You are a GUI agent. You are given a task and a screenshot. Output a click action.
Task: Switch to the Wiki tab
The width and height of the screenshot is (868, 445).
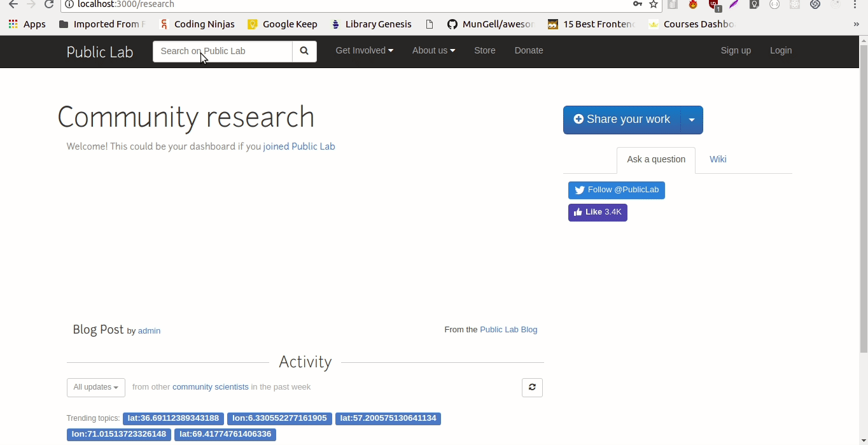pyautogui.click(x=718, y=160)
